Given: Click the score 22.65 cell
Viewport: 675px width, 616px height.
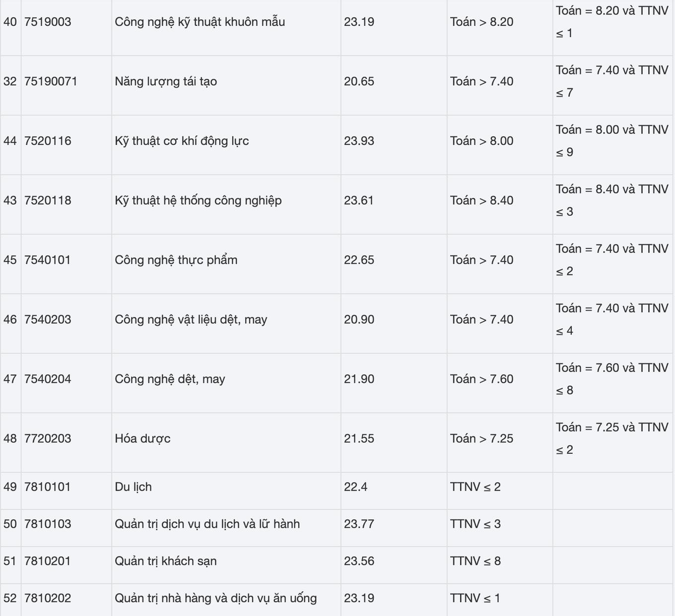Looking at the screenshot, I should coord(359,260).
